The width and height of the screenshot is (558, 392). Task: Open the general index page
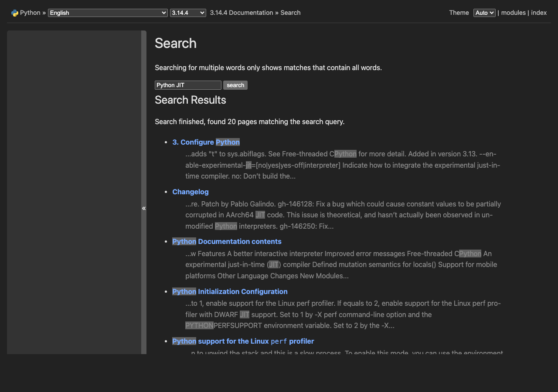tap(539, 13)
